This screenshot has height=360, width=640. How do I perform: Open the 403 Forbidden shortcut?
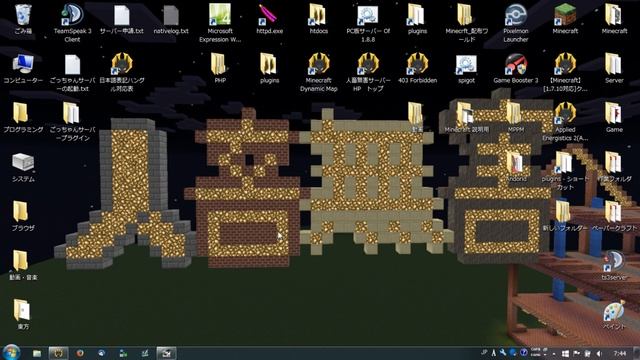pos(417,68)
